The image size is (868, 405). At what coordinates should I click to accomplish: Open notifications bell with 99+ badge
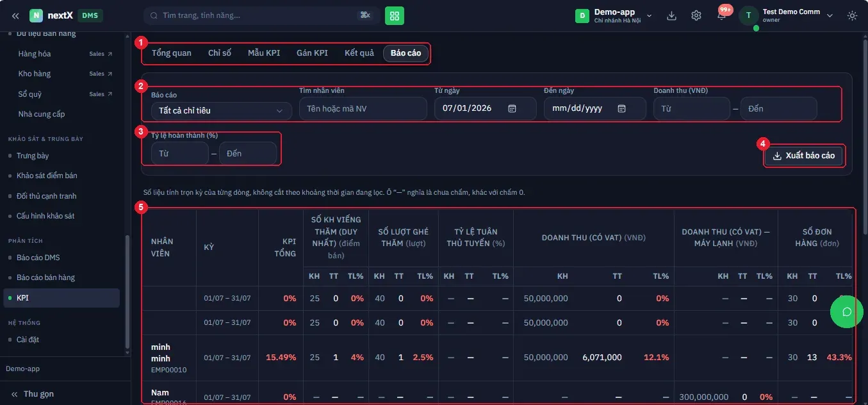pyautogui.click(x=722, y=15)
